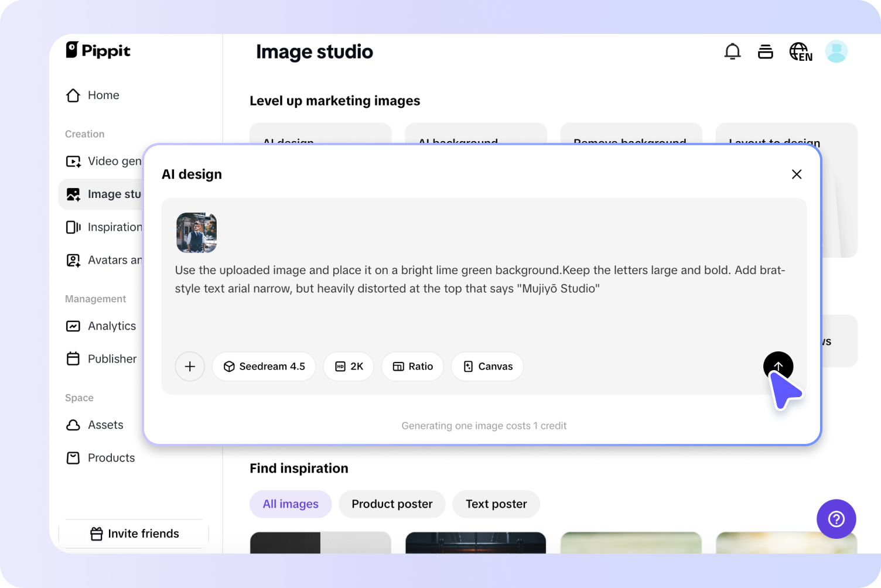881x588 pixels.
Task: Switch image filter to All images
Action: (x=291, y=504)
